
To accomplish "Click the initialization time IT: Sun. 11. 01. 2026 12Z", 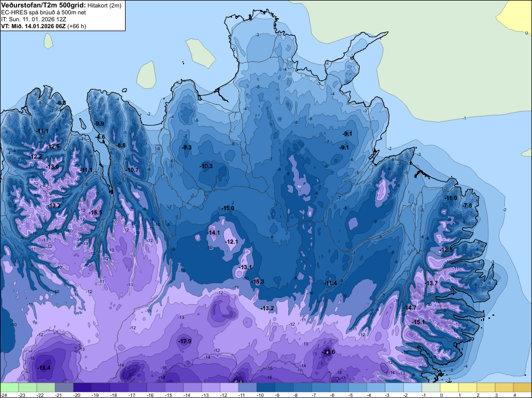I will coord(34,19).
